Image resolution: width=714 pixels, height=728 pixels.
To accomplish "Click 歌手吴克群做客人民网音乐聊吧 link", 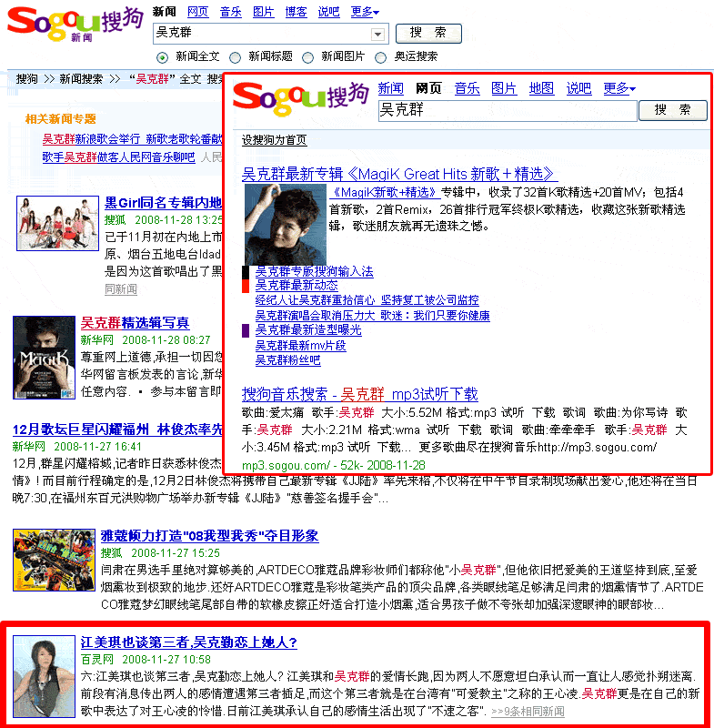I will point(118,157).
